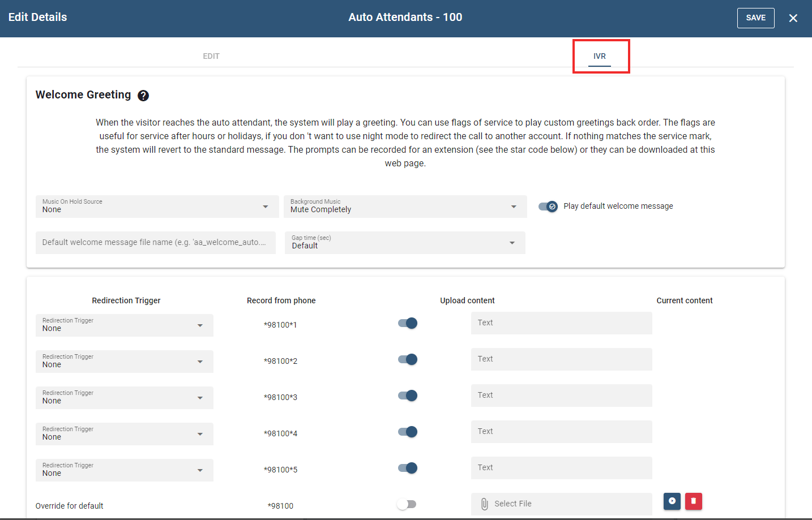Click the paperclip attach icon

tap(484, 504)
